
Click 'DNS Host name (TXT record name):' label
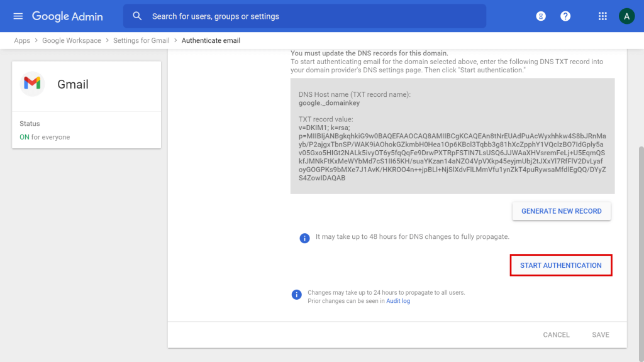tap(355, 94)
